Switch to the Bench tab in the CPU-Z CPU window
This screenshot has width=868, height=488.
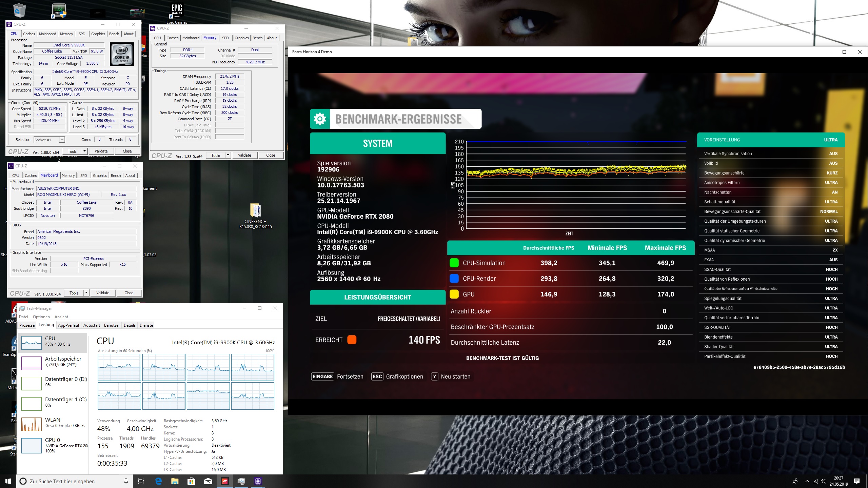114,34
